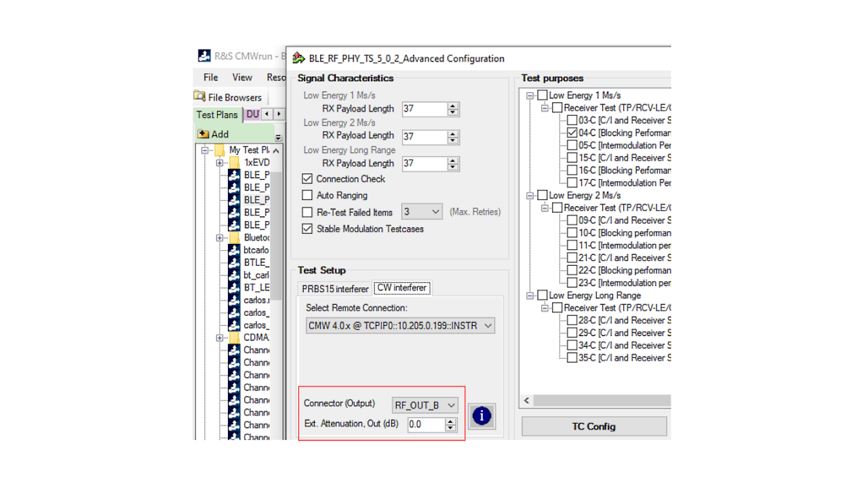Click the Test purposes scroll-left arrow
This screenshot has width=868, height=488.
(527, 401)
